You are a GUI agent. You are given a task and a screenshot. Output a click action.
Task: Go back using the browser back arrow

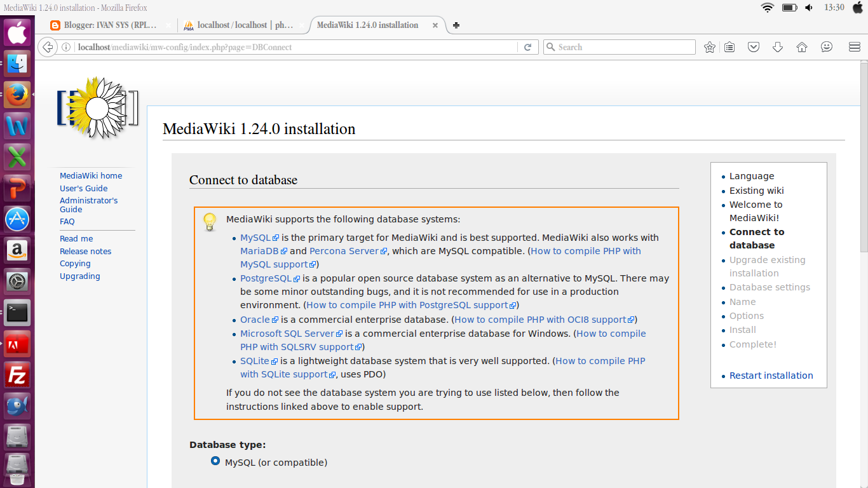pos(47,47)
